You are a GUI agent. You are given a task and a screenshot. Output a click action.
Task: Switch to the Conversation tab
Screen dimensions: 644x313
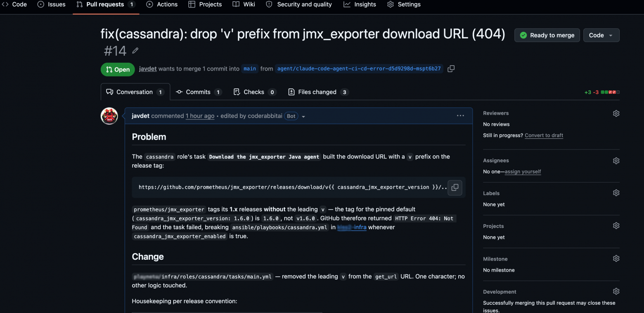point(135,92)
